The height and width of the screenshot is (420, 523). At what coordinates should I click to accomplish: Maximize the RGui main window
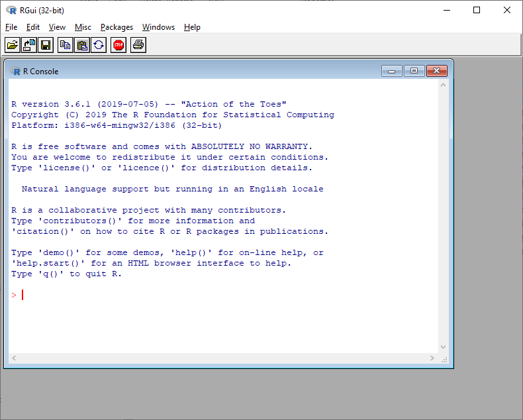click(477, 11)
